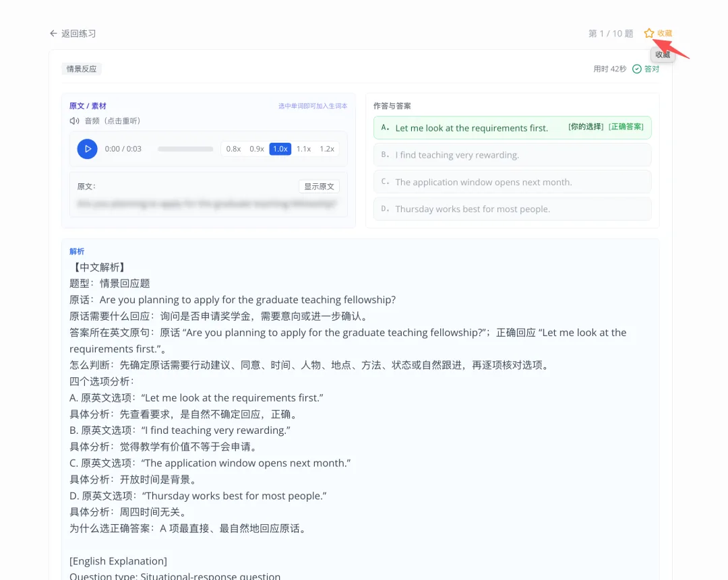This screenshot has height=580, width=728.
Task: Click the [正确答案] label on option A
Action: click(x=626, y=127)
